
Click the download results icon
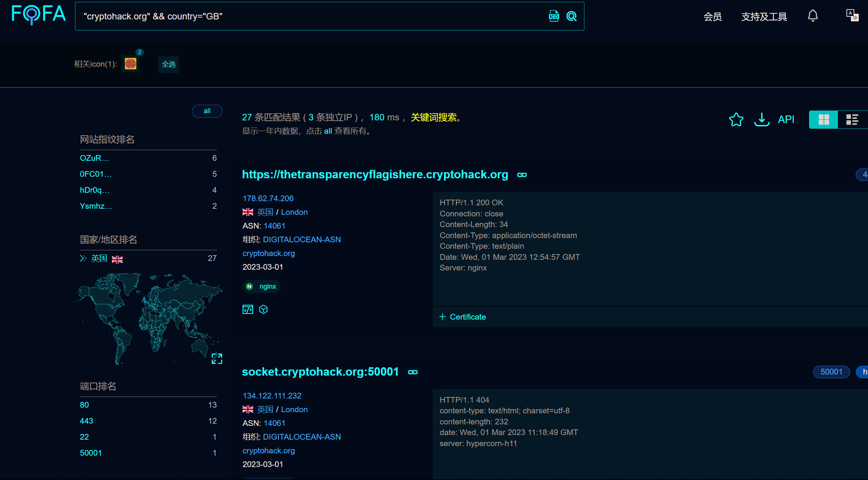click(x=761, y=120)
